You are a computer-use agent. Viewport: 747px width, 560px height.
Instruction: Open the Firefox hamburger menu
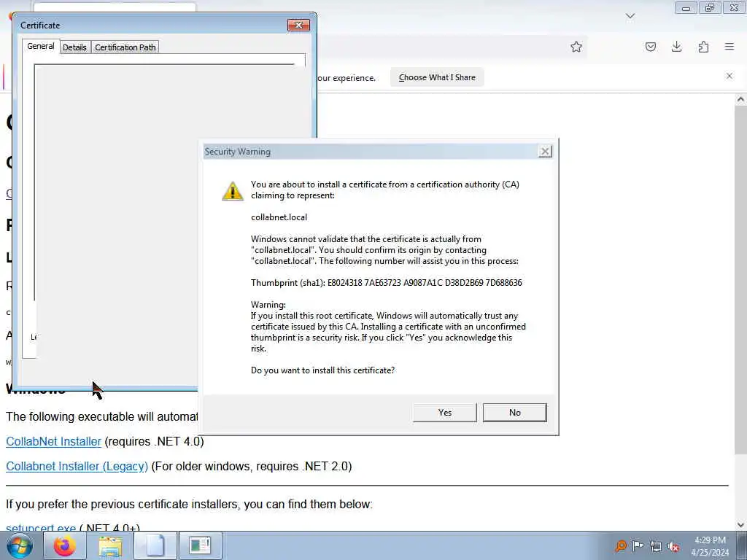pos(729,47)
